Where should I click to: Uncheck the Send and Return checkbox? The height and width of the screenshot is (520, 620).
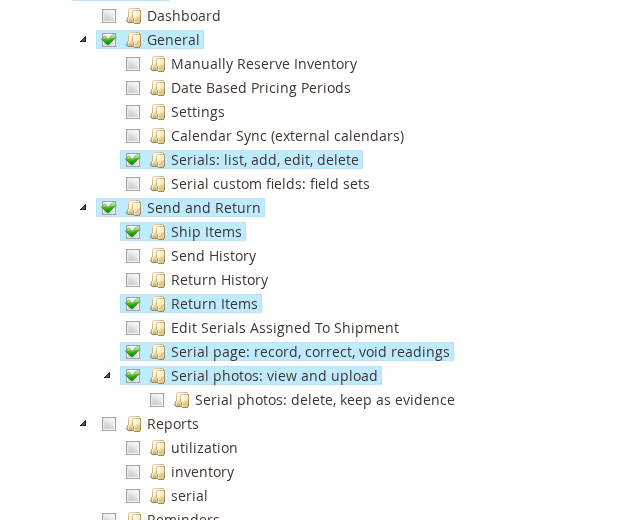[109, 208]
